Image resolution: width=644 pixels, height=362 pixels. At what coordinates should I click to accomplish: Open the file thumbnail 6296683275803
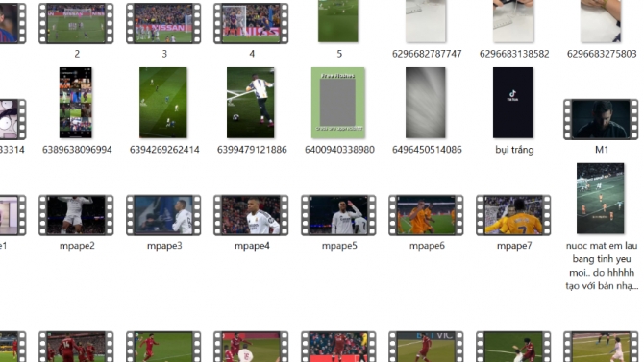(x=601, y=21)
